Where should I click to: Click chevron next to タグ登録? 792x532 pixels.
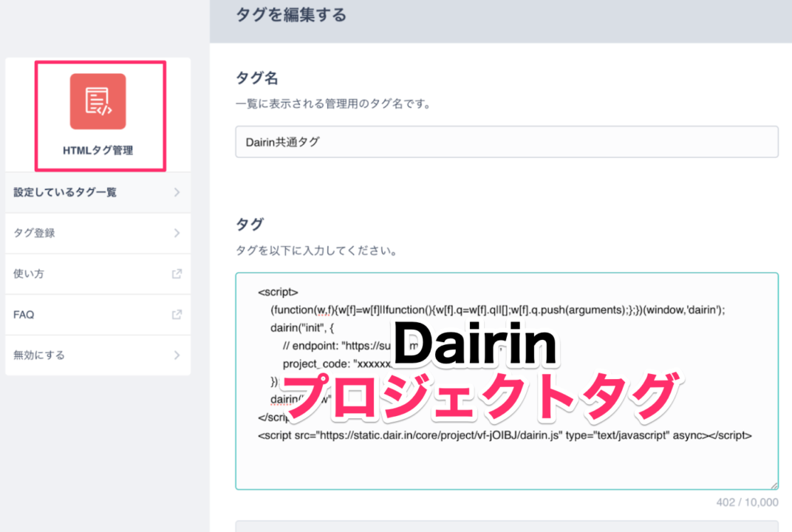(x=177, y=233)
